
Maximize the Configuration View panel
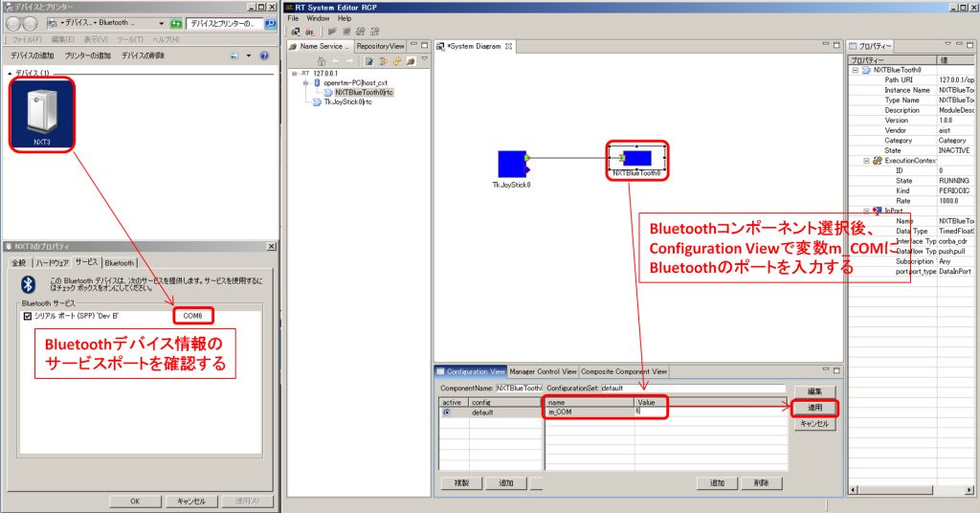pos(836,370)
